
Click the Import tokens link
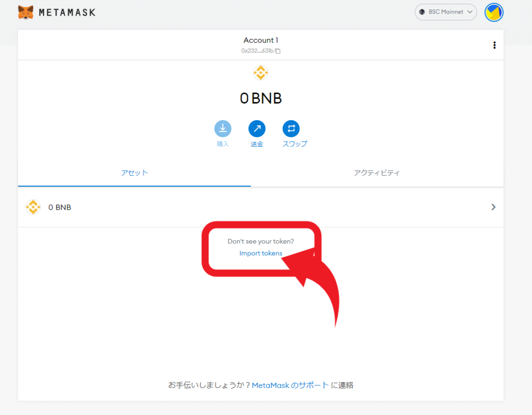(x=261, y=253)
